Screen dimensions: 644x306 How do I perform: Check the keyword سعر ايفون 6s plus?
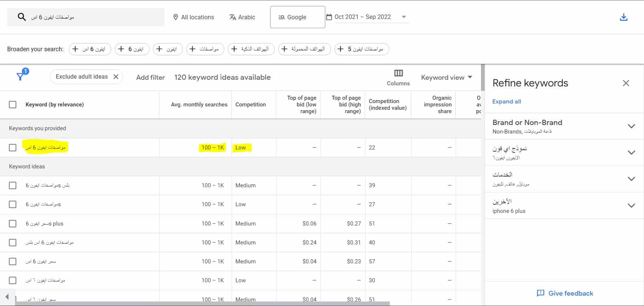coord(13,224)
